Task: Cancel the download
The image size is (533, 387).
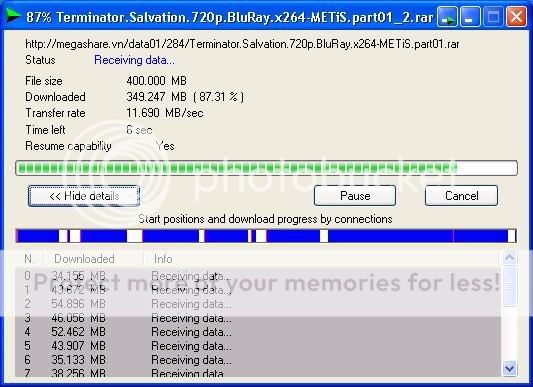Action: (461, 196)
